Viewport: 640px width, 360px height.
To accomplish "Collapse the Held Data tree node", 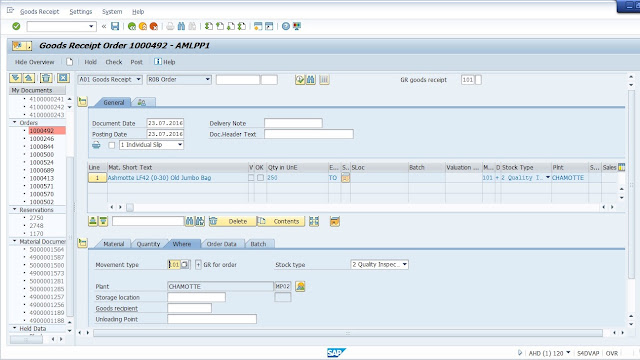I will [15, 328].
